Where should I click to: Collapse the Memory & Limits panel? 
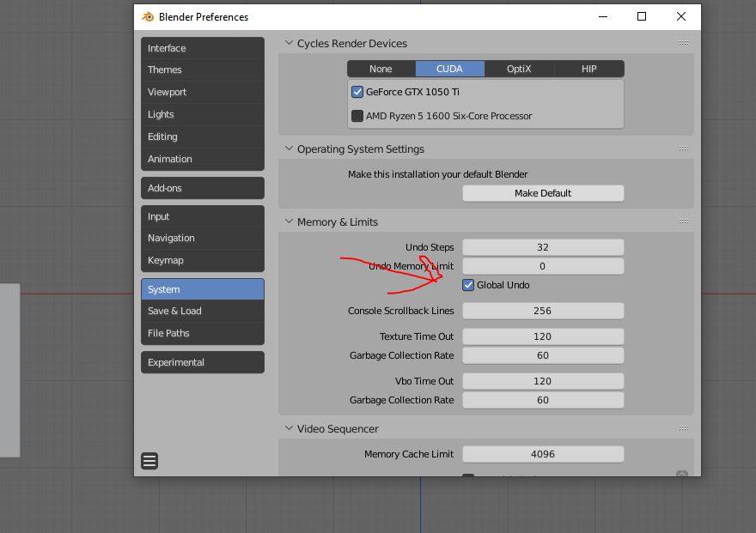[x=289, y=221]
